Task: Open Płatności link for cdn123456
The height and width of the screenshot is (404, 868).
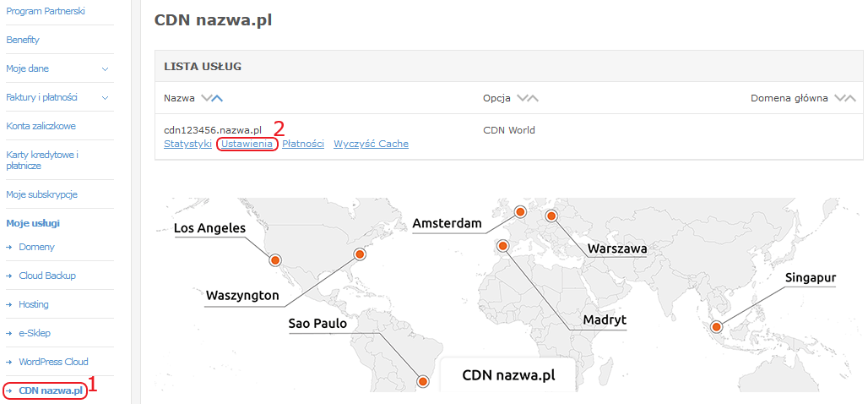Action: pyautogui.click(x=303, y=144)
